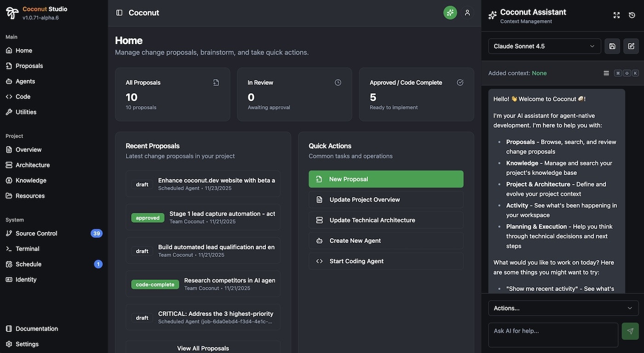Open the Research competitors in AI proposal

[203, 284]
